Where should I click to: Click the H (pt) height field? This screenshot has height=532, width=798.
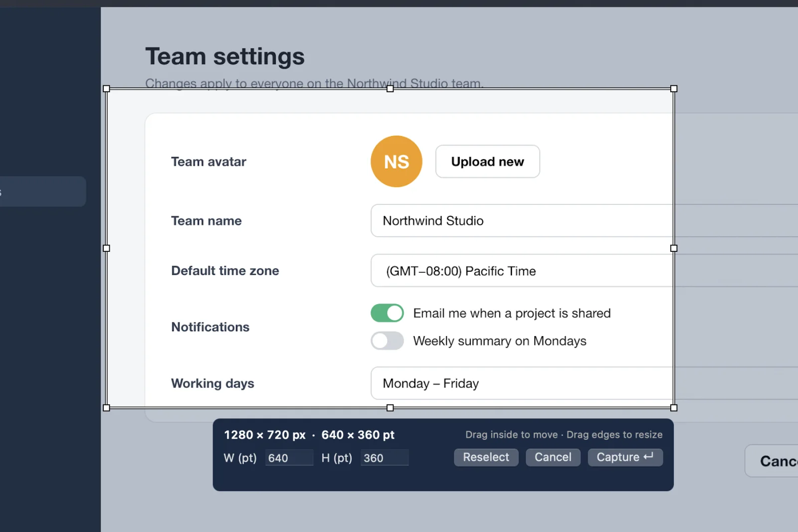click(385, 458)
